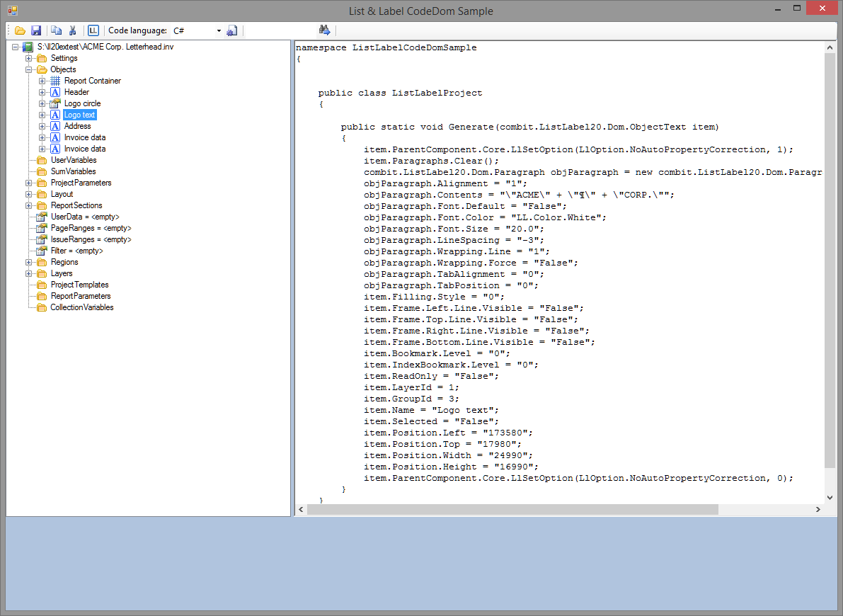Open the List & Label designer icon

click(93, 30)
